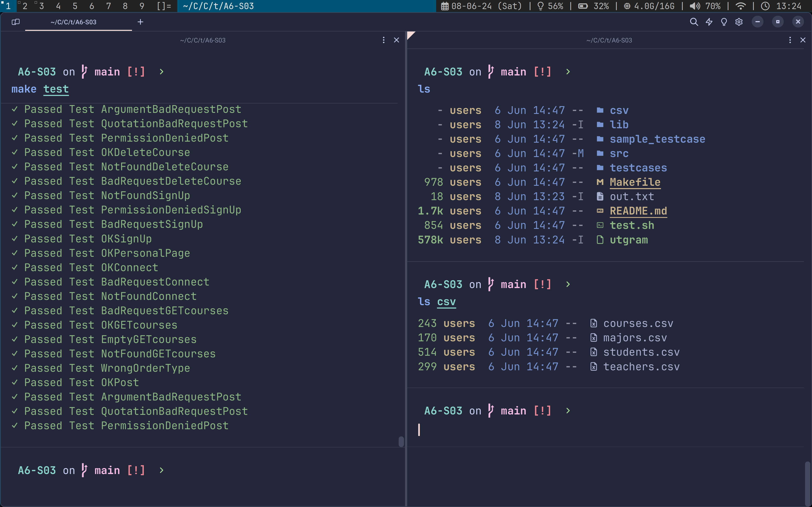The width and height of the screenshot is (812, 507).
Task: Add a new tab with plus button
Action: (140, 22)
